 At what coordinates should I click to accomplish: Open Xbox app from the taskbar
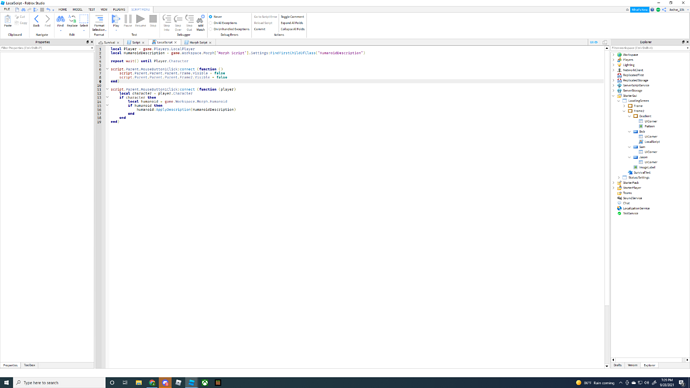tap(205, 383)
